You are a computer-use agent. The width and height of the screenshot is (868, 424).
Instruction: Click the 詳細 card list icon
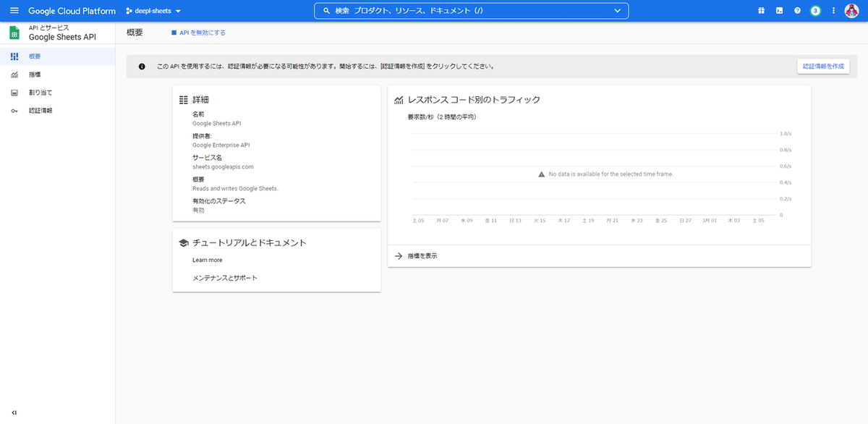184,100
